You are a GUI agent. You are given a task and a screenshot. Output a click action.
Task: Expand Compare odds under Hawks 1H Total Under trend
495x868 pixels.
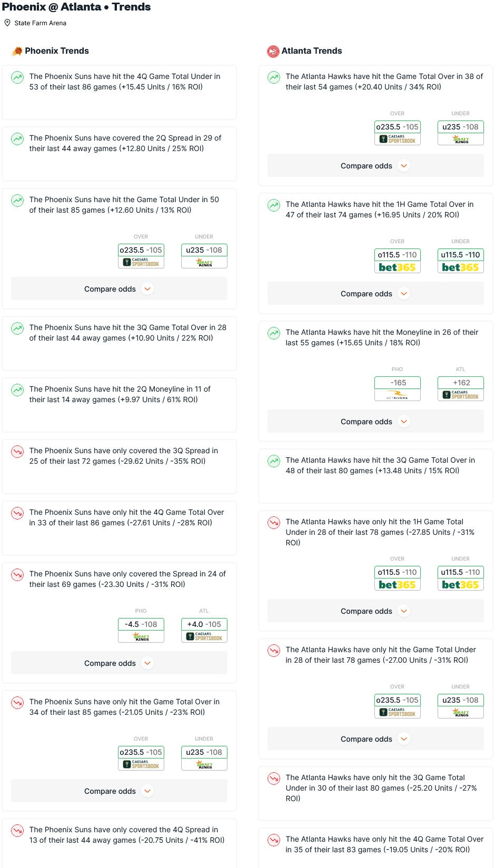coord(375,611)
